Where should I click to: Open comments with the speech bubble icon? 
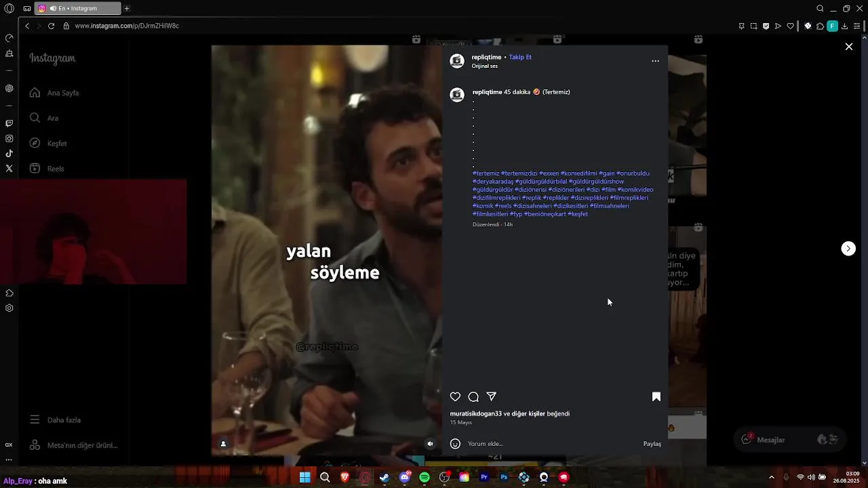pos(473,396)
